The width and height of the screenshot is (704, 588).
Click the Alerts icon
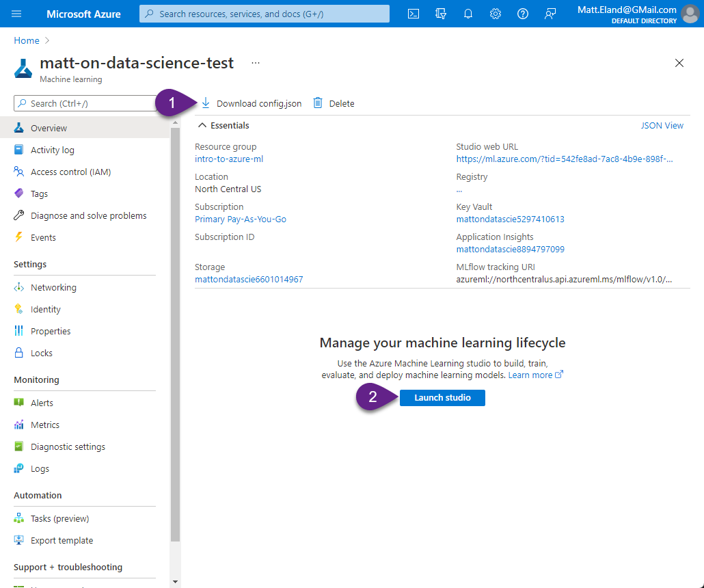coord(19,403)
